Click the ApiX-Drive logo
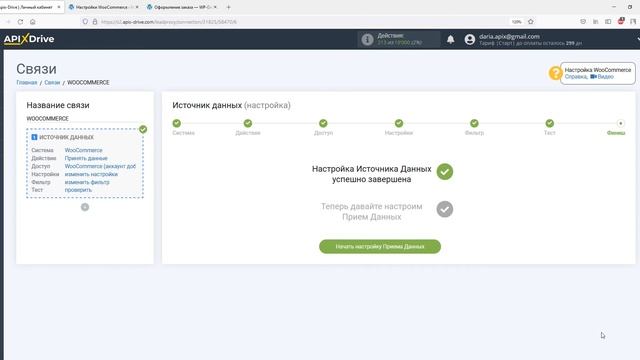Image resolution: width=640 pixels, height=360 pixels. [29, 39]
